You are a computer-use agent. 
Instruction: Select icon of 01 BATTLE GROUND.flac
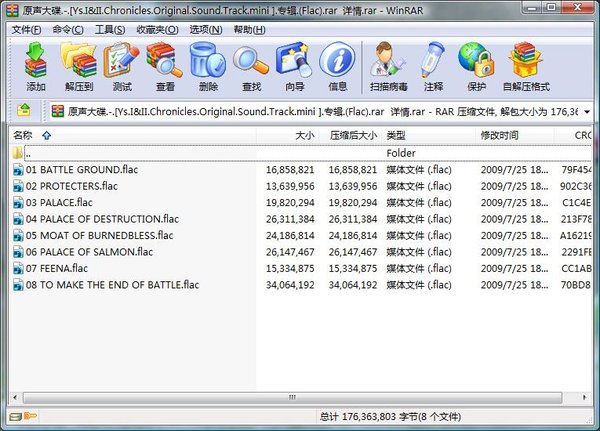[x=18, y=170]
